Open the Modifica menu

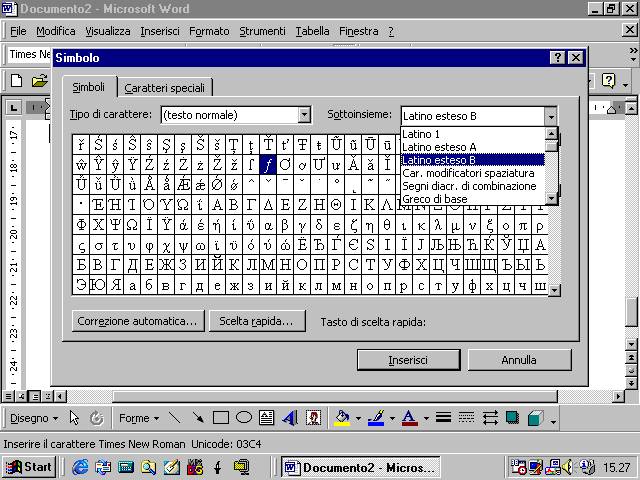[x=56, y=31]
